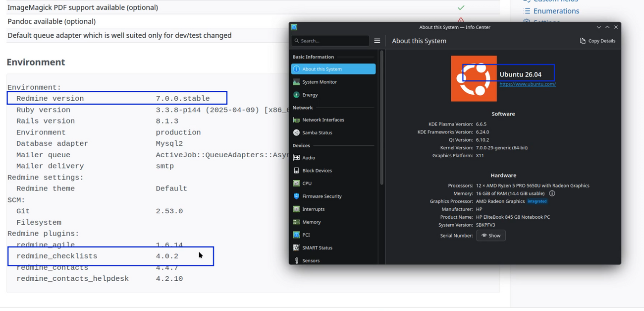Open the PCI icon in sidebar
644x311 pixels.
tap(296, 235)
